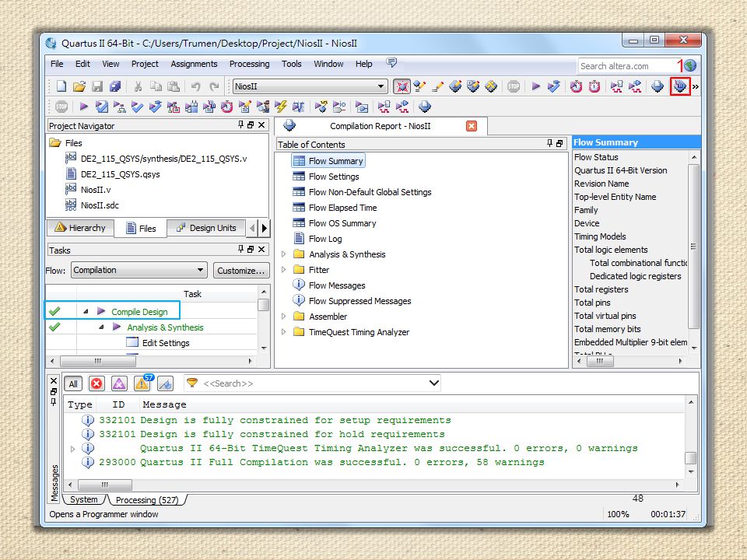Click the first red clock timing icon in top toolbar

pos(576,86)
